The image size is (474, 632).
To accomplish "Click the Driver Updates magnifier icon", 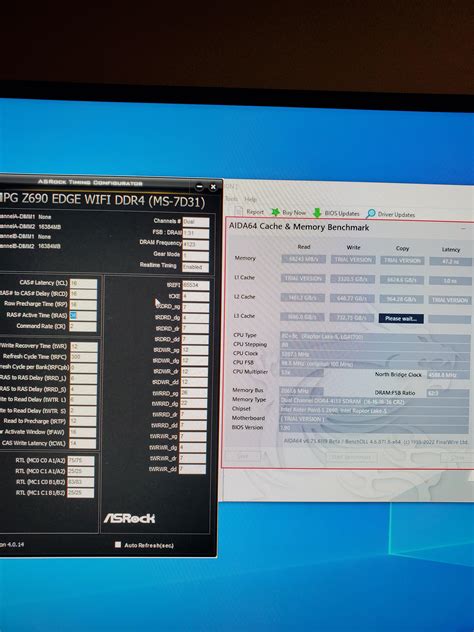I will [370, 214].
